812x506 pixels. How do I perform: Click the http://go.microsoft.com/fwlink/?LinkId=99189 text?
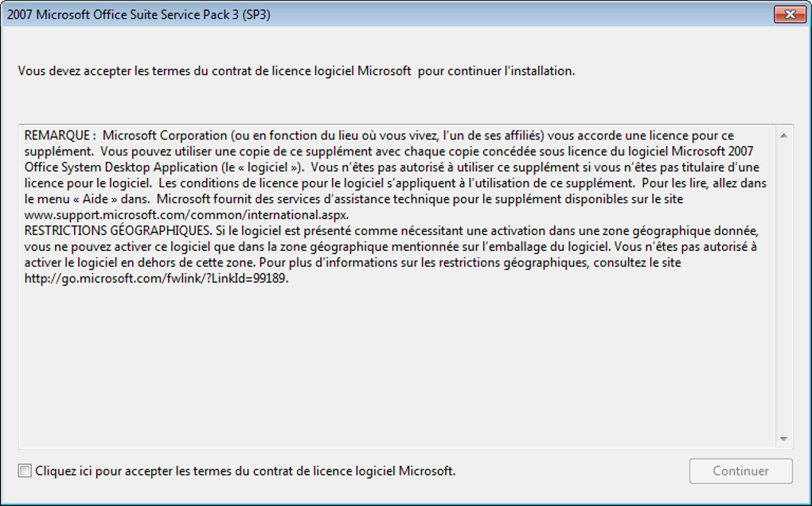(x=156, y=278)
